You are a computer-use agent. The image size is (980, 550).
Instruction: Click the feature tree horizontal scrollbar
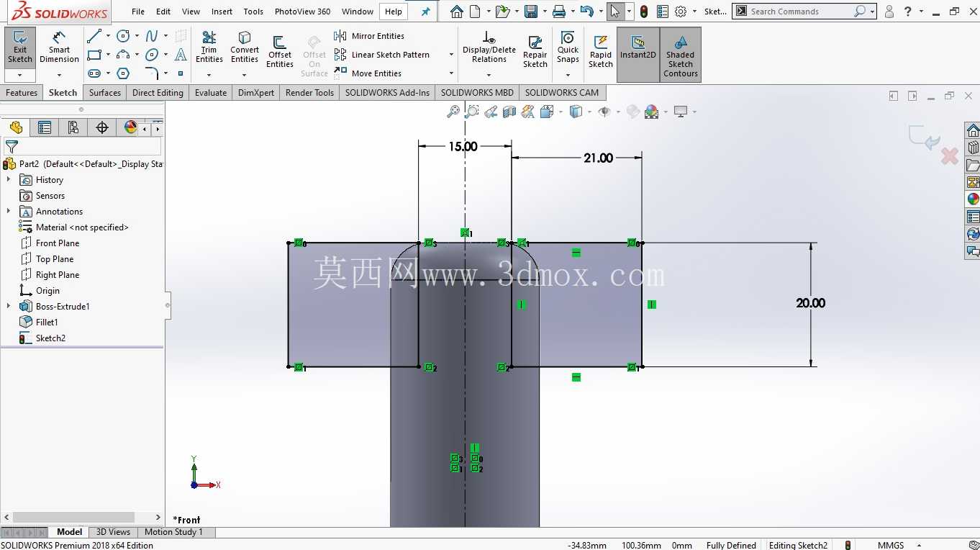coord(73,517)
